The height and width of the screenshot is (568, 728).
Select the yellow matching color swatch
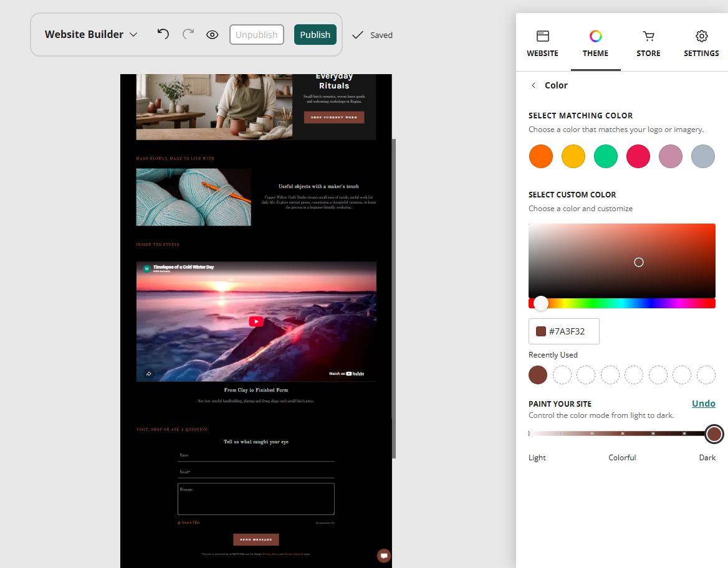click(573, 156)
